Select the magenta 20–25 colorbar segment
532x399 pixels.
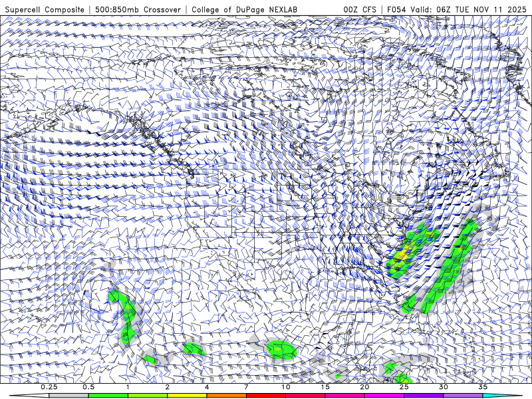click(x=384, y=396)
